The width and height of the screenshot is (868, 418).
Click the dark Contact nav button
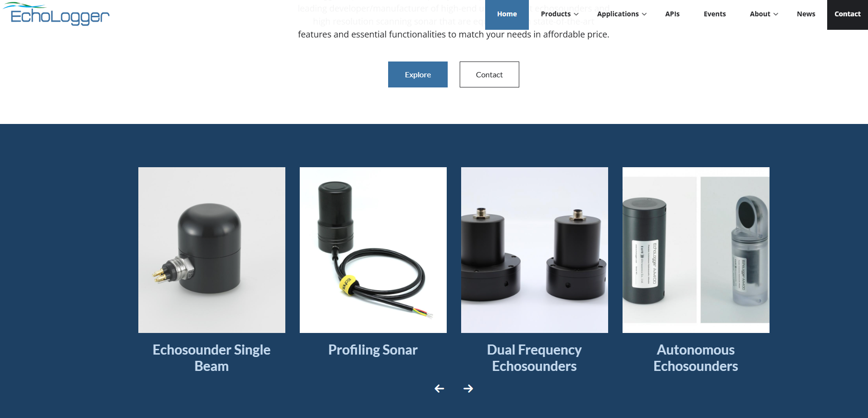847,14
